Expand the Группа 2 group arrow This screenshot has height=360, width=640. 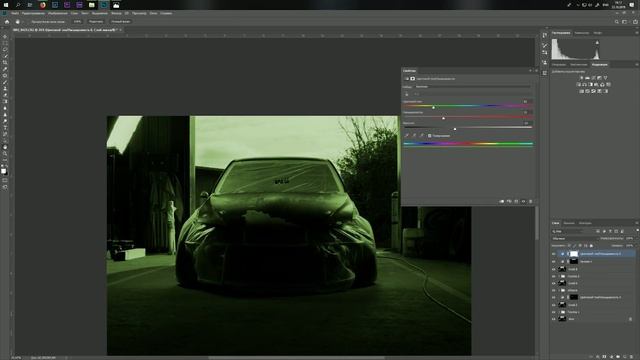point(559,276)
